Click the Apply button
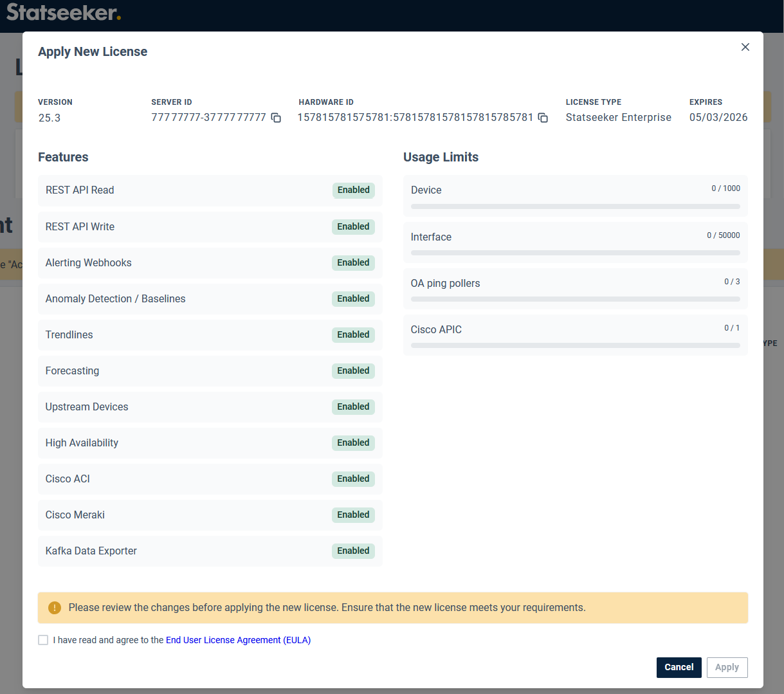784x694 pixels. pos(727,667)
